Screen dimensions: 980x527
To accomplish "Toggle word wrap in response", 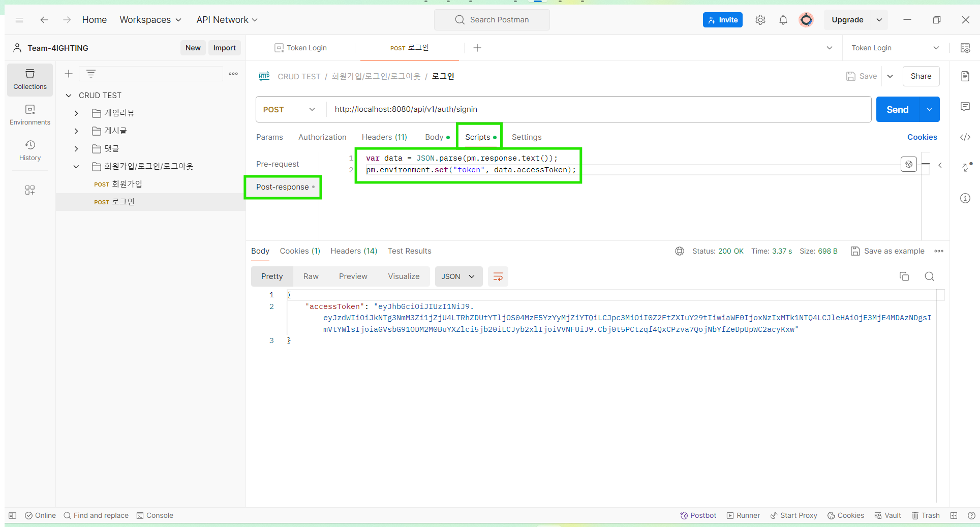I will [x=498, y=276].
